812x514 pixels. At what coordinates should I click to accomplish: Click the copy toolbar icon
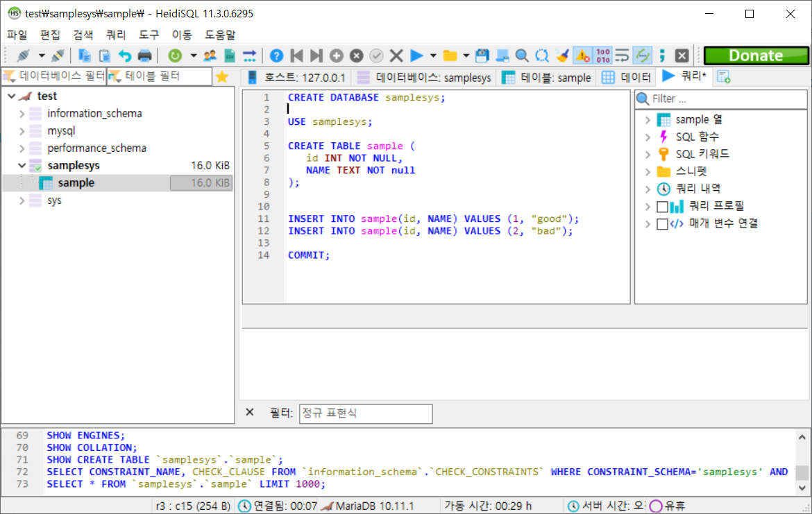tap(85, 55)
